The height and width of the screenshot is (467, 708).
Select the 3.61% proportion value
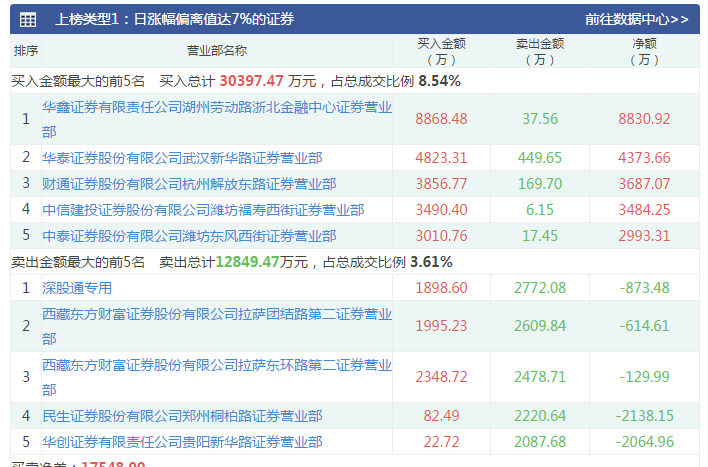point(431,262)
